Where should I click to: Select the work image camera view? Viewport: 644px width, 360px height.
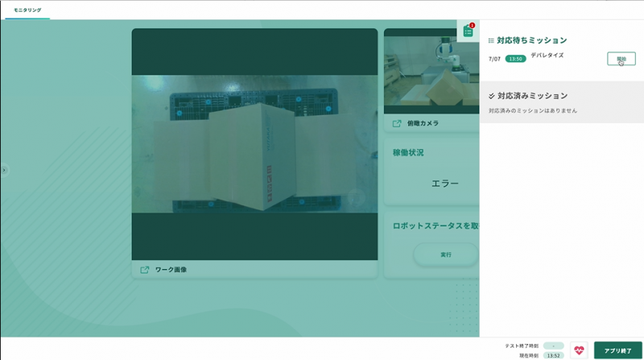[254, 144]
